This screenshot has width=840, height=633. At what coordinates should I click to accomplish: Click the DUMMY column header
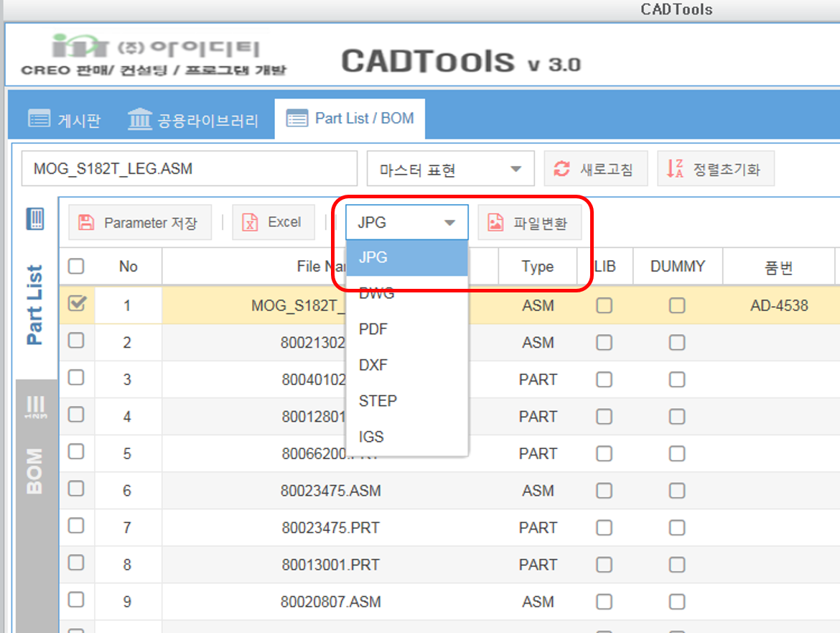pos(678,267)
